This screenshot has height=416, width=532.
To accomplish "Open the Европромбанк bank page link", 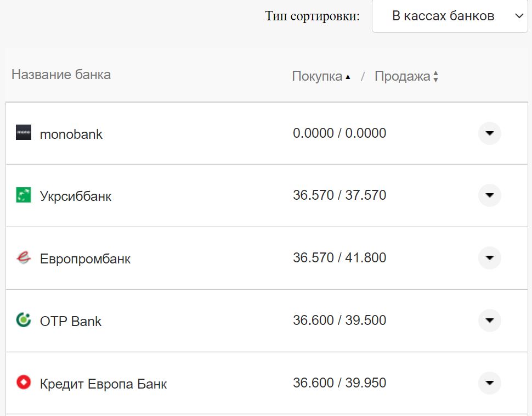I will pyautogui.click(x=85, y=258).
